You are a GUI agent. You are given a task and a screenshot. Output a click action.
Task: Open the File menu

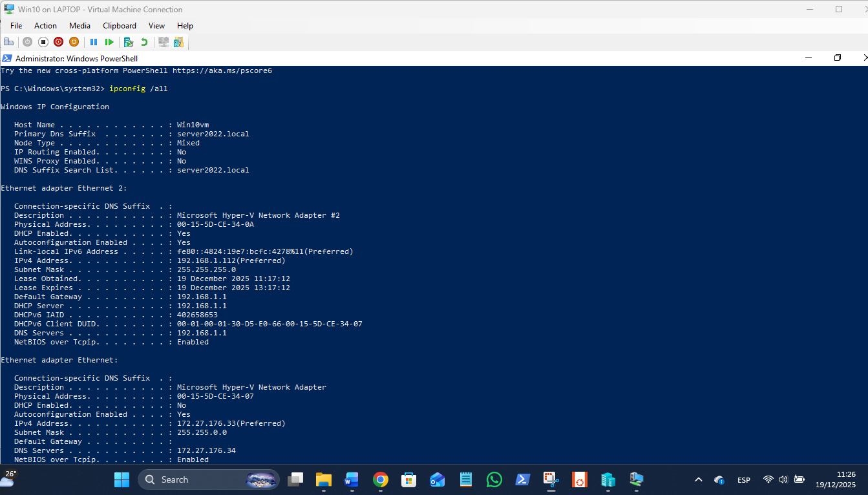coord(16,26)
